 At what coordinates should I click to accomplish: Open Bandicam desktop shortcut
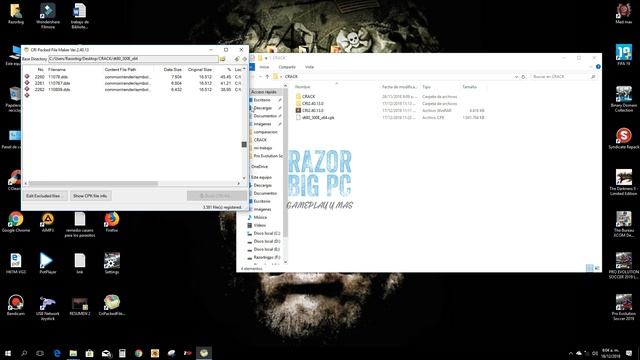[16, 305]
